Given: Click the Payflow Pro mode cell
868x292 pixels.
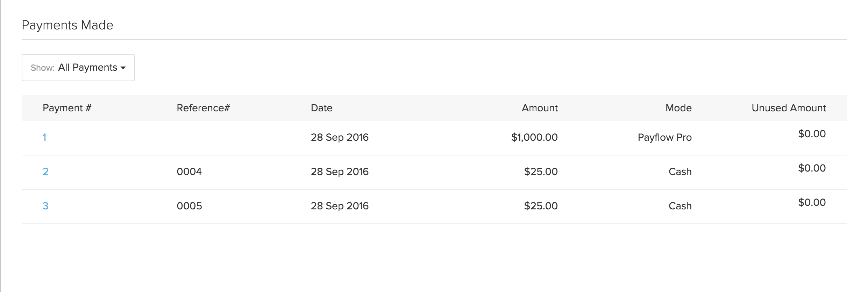Looking at the screenshot, I should 664,137.
